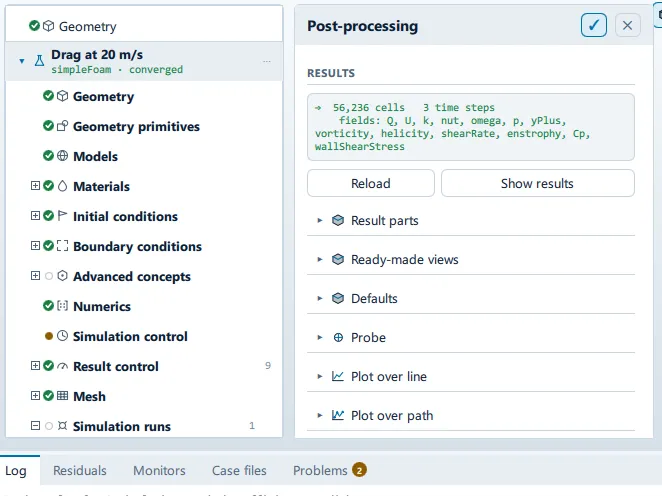
Task: Click the Boundary conditions bracket icon
Action: [62, 246]
